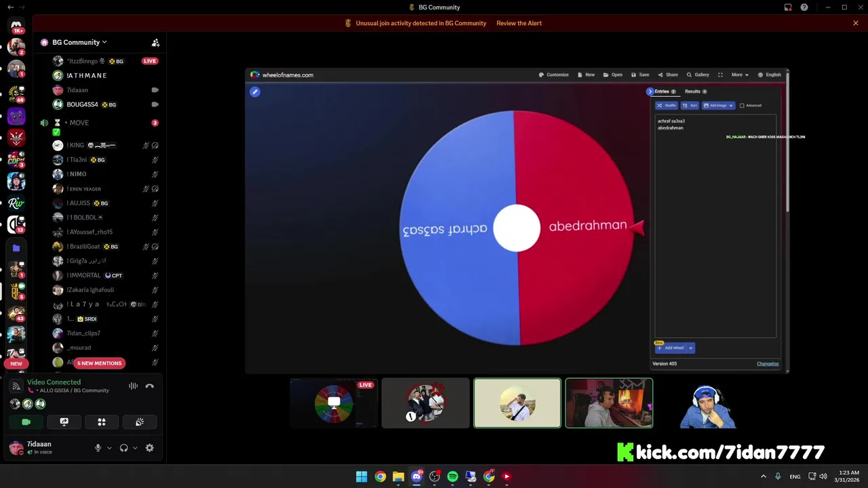Open server with 68 badge
Screen dimensions: 868x488
(16, 93)
